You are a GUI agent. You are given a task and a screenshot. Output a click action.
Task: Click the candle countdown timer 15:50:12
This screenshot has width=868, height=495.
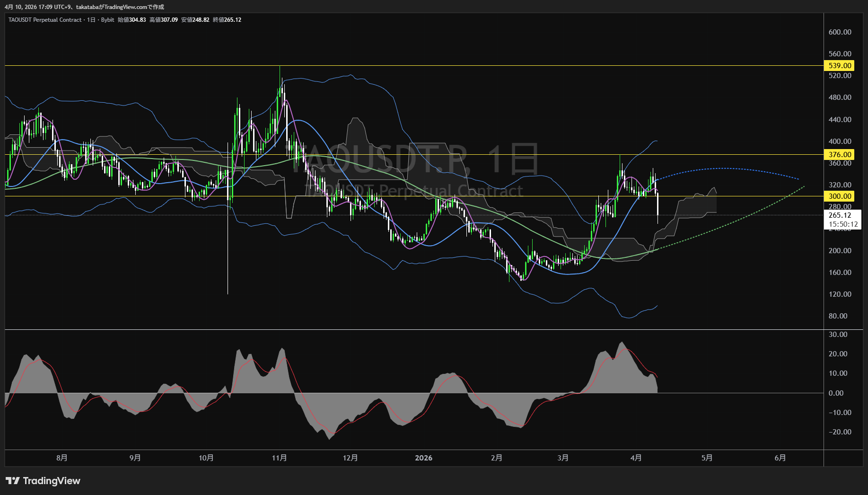(843, 224)
